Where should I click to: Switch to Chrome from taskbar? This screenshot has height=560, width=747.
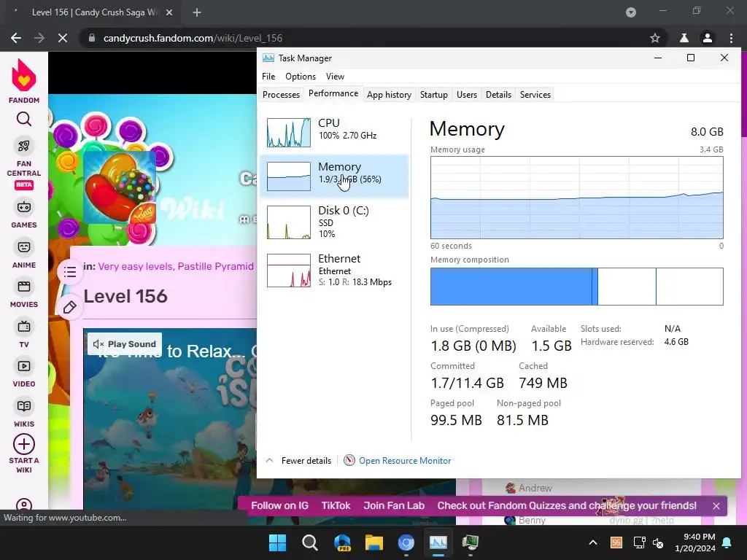click(x=406, y=542)
